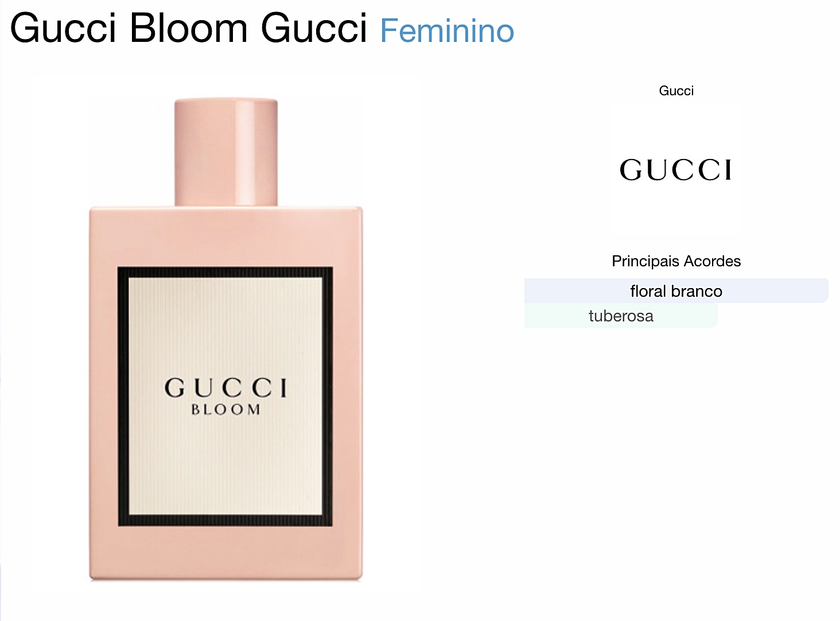
Task: Click the word branco in the top accord
Action: tap(696, 292)
